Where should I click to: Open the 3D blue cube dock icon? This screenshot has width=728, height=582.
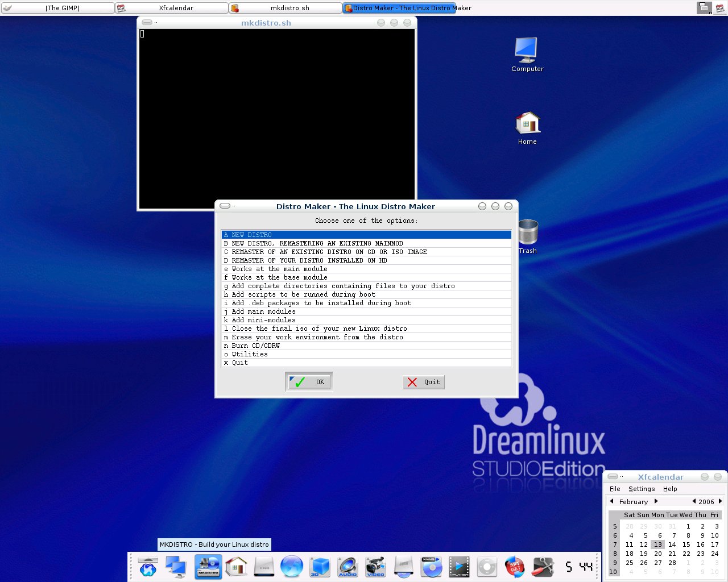[x=320, y=567]
